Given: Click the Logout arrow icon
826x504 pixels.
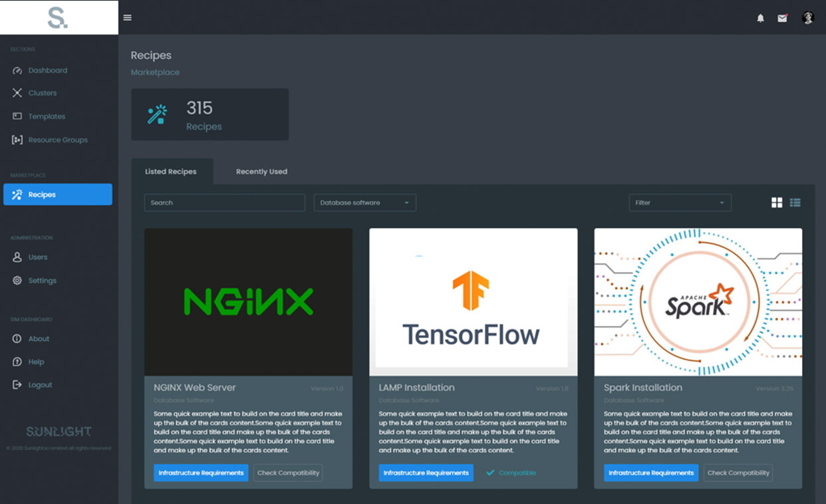Looking at the screenshot, I should (x=17, y=385).
